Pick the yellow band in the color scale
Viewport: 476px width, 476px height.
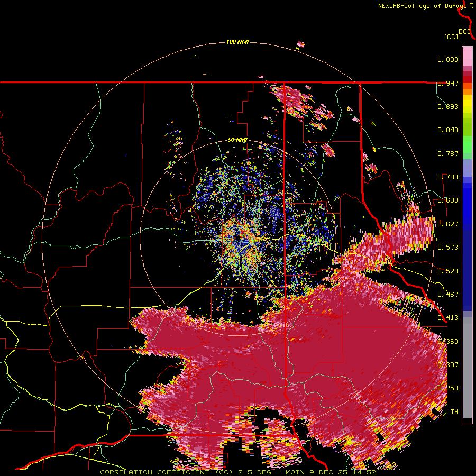coord(467,104)
